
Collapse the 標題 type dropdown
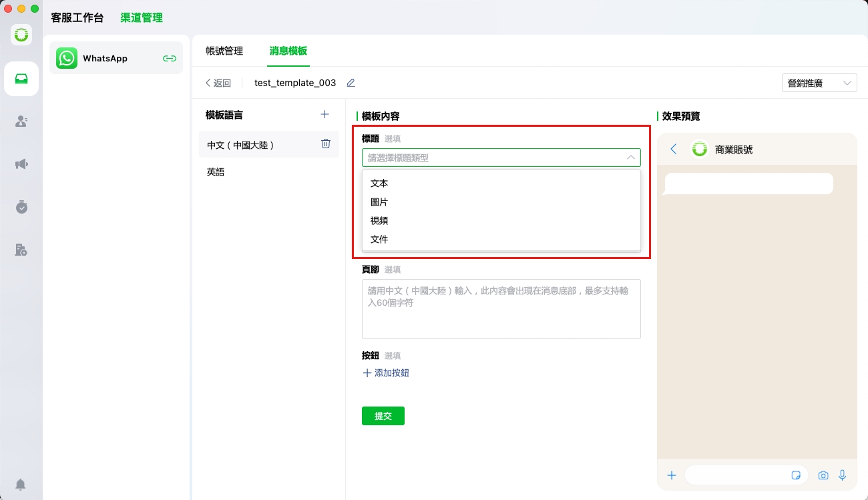[630, 158]
